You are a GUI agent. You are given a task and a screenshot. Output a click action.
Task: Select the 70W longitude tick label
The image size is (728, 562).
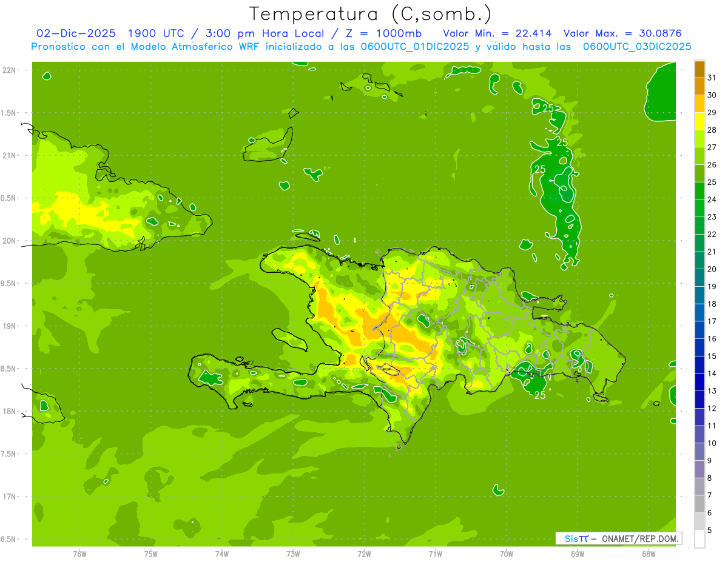tap(507, 554)
